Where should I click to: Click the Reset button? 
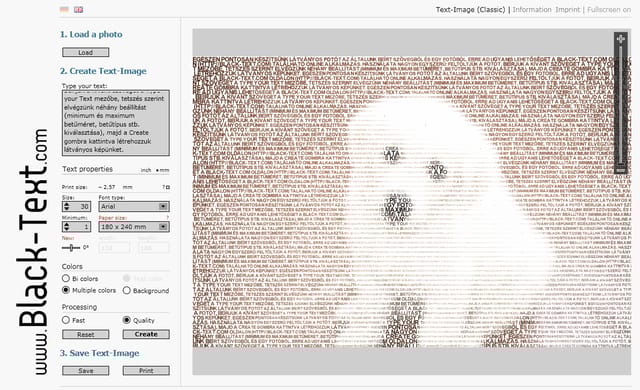86,335
